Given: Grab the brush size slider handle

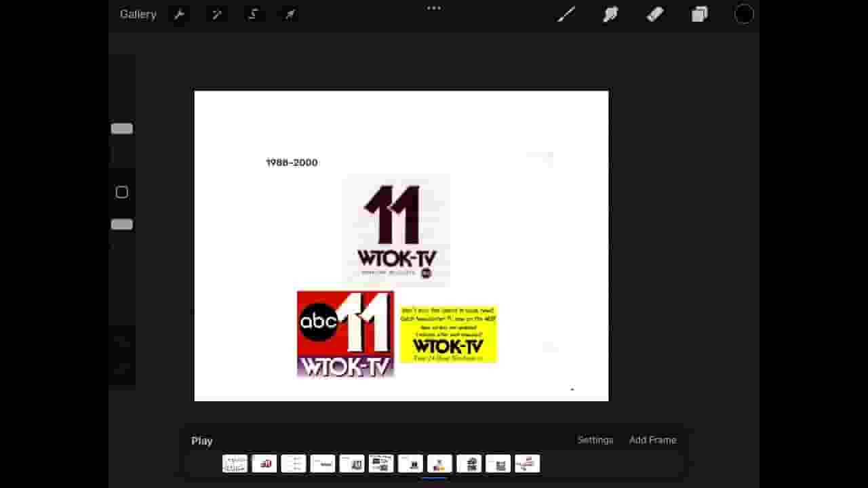Looking at the screenshot, I should coord(122,129).
